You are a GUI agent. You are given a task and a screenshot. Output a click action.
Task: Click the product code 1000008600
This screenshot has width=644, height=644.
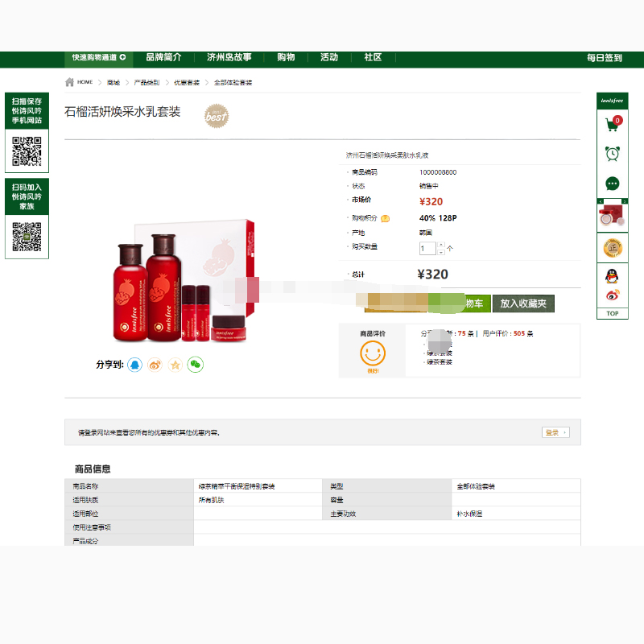pyautogui.click(x=438, y=172)
